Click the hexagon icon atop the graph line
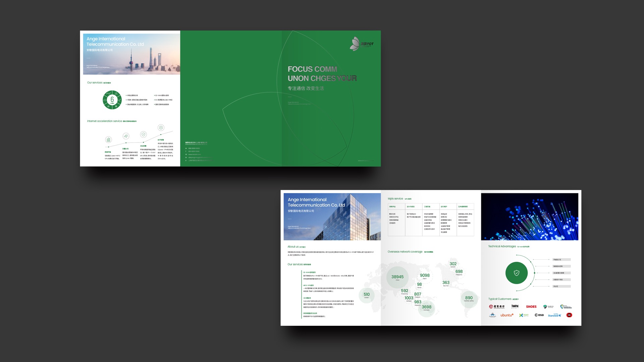This screenshot has height=362, width=644. click(161, 128)
